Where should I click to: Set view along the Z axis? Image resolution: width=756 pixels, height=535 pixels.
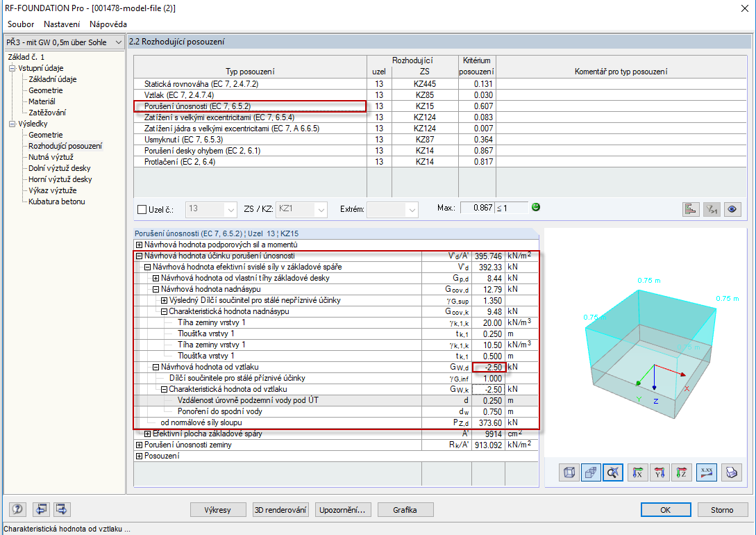(x=682, y=472)
